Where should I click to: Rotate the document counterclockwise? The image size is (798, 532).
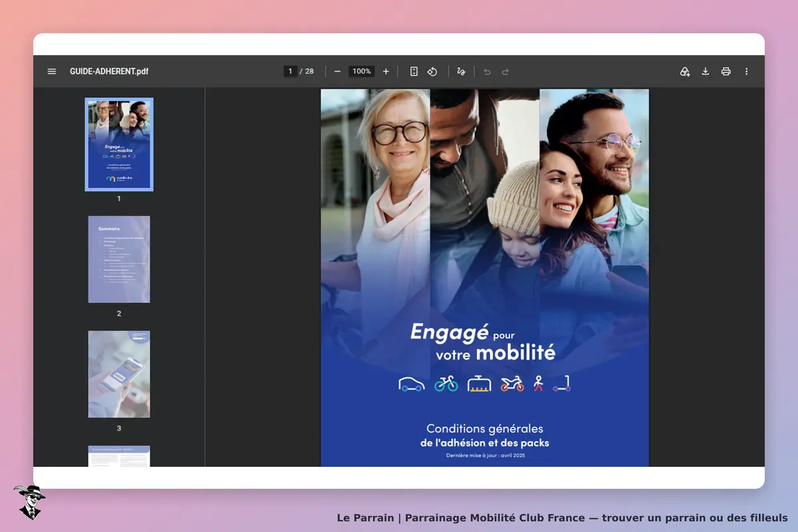(x=432, y=71)
